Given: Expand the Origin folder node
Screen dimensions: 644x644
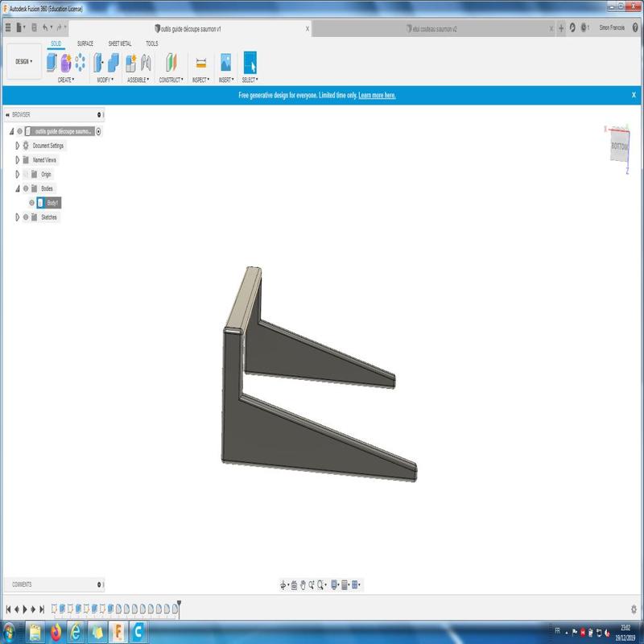Looking at the screenshot, I should 17,174.
